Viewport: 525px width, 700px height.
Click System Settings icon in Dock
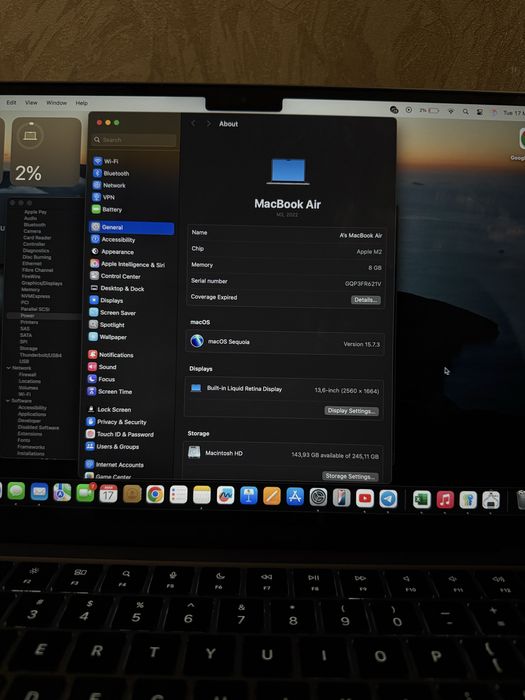318,497
